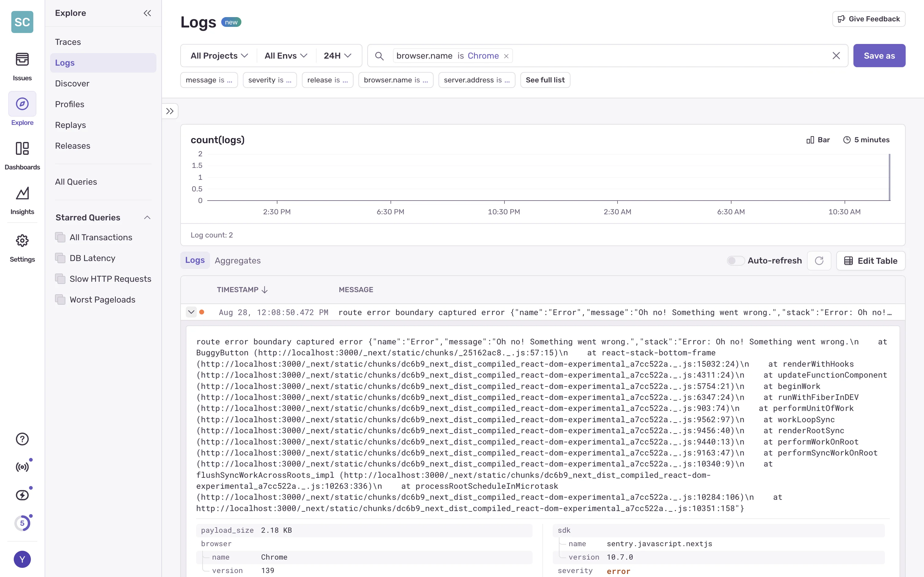Enable the Auto-refresh toggle
This screenshot has height=577, width=924.
735,260
